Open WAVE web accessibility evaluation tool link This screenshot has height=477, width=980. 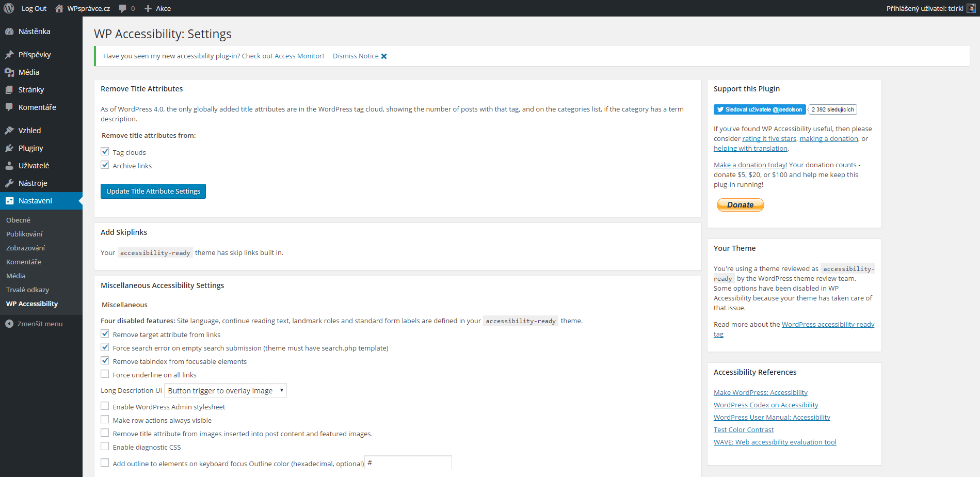775,442
